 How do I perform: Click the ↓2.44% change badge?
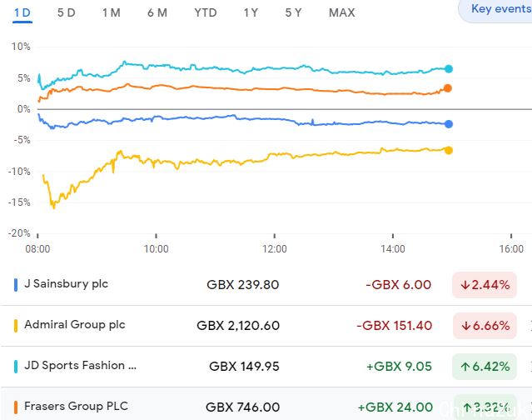click(x=485, y=285)
